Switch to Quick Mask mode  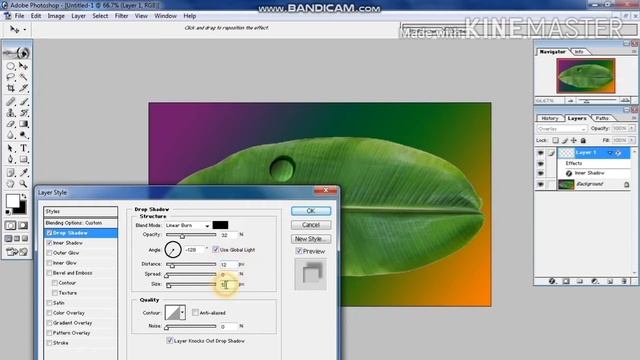click(x=23, y=225)
